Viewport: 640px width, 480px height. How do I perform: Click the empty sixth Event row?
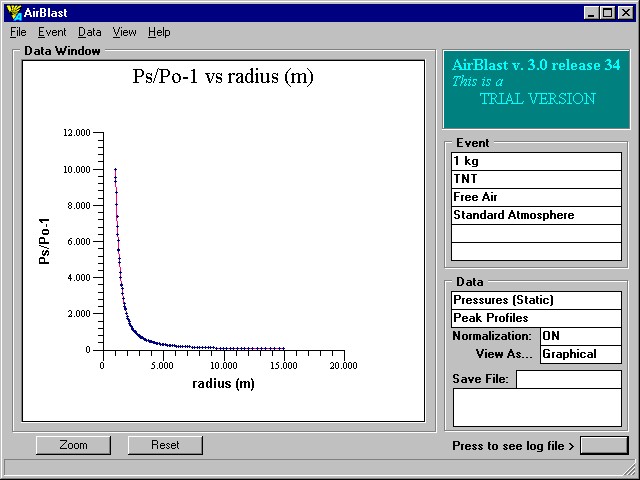pyautogui.click(x=536, y=251)
